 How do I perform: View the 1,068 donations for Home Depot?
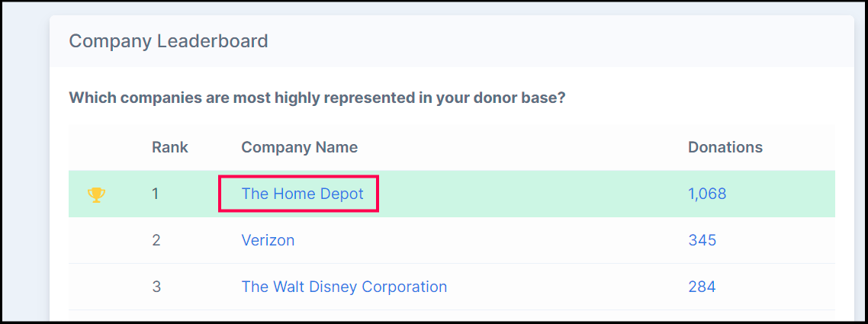pyautogui.click(x=707, y=194)
